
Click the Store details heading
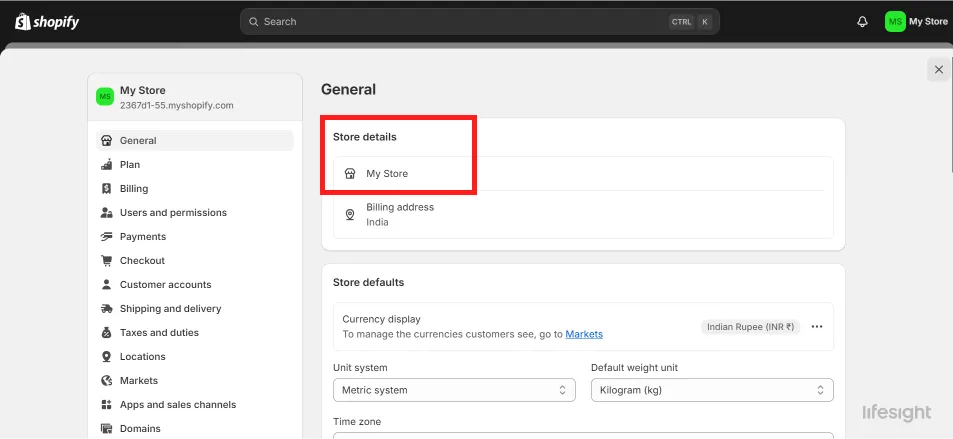tap(365, 137)
